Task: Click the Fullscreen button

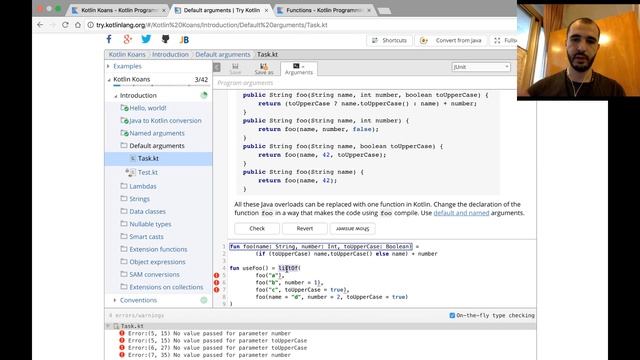Action: (x=504, y=40)
